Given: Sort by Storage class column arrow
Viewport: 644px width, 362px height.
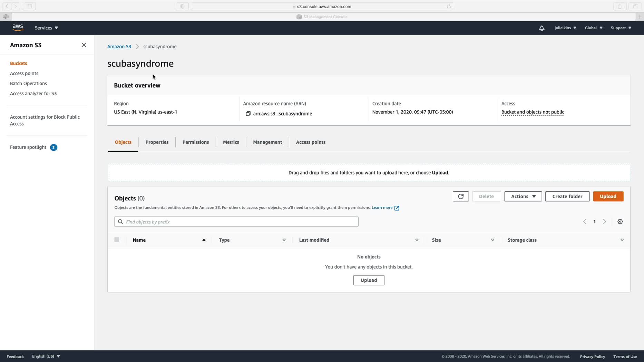Looking at the screenshot, I should click(x=622, y=240).
